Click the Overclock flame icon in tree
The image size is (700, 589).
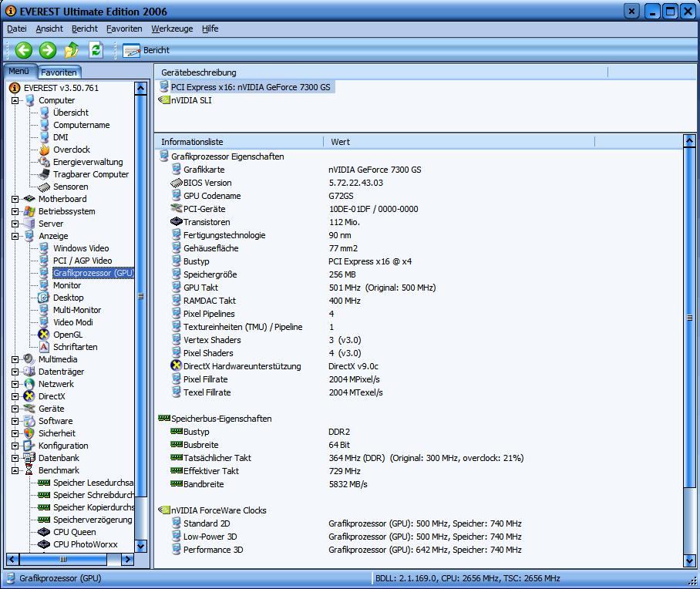point(45,150)
